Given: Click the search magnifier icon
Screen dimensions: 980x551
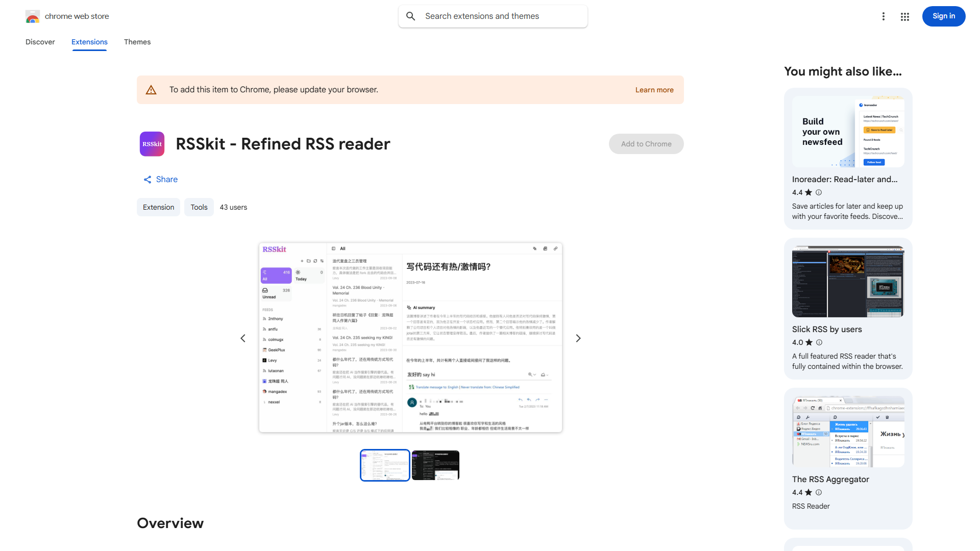Looking at the screenshot, I should point(410,16).
